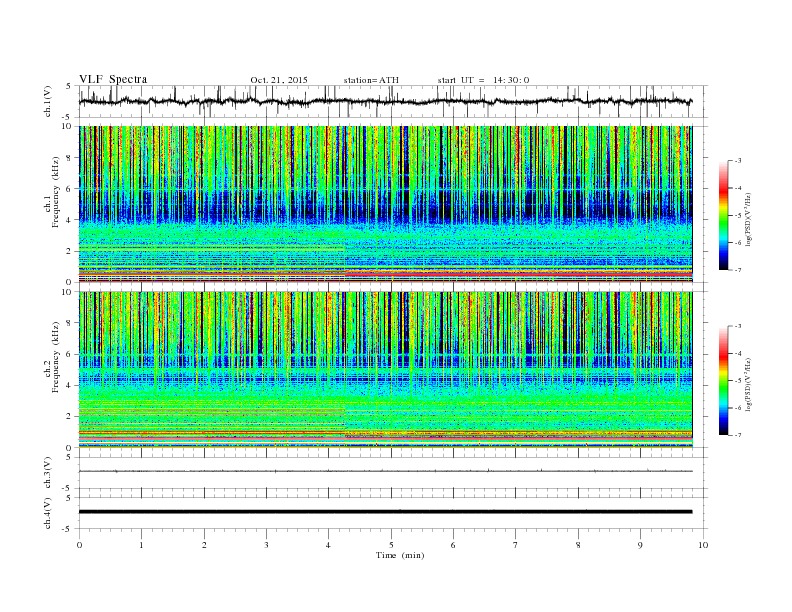Click the "station=ATH" header label

coord(371,80)
